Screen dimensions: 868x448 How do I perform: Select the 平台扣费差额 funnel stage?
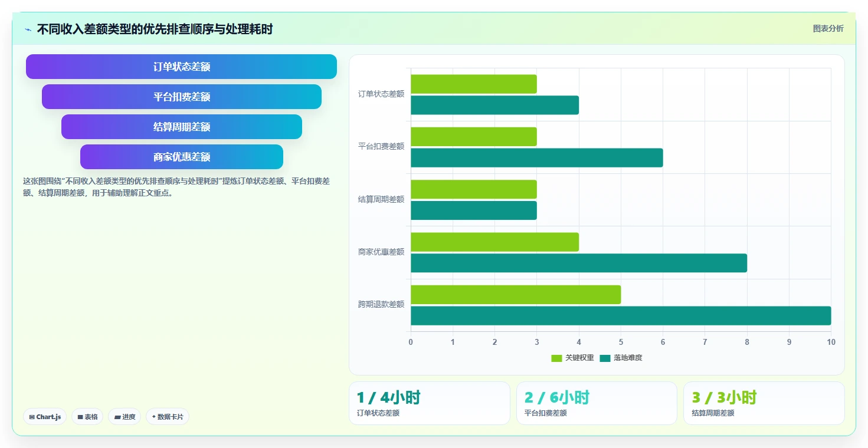pyautogui.click(x=181, y=97)
